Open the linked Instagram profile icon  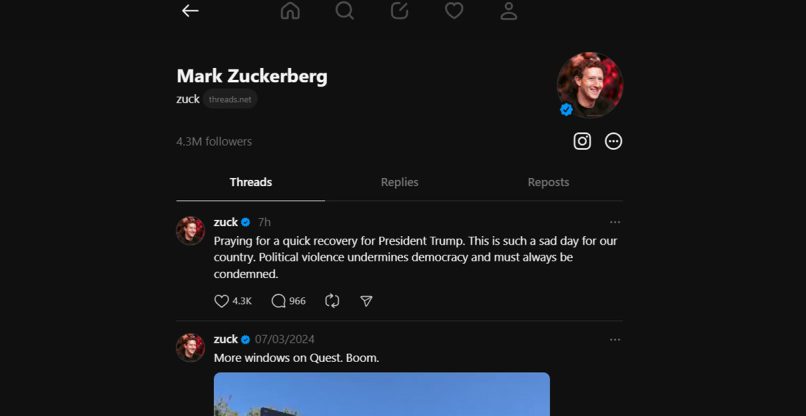pyautogui.click(x=582, y=141)
